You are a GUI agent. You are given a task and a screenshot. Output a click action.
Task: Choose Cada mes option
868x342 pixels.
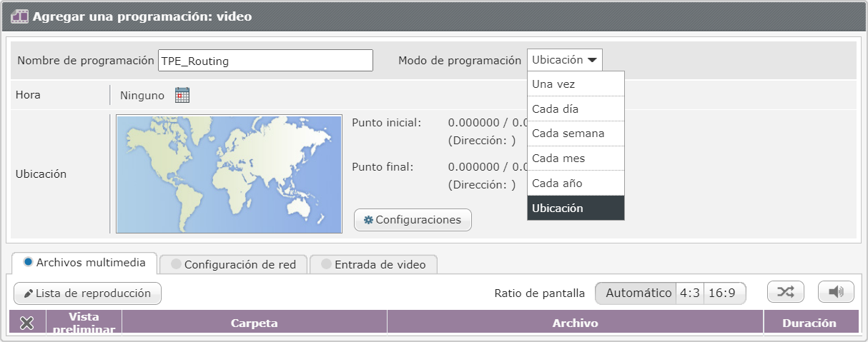[x=576, y=159]
